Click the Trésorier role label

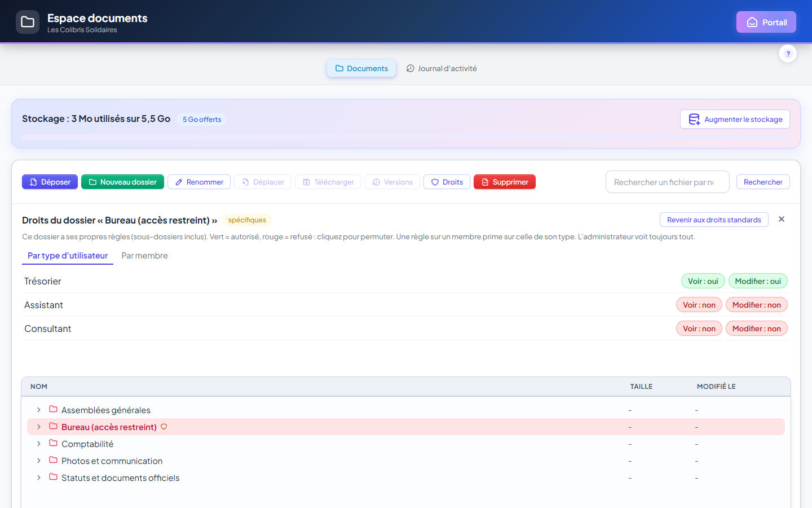[x=43, y=281]
